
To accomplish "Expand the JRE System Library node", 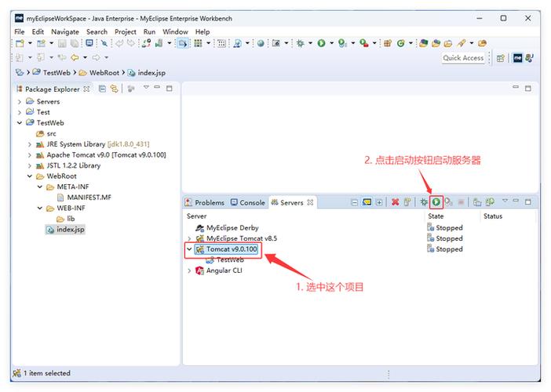I will pos(31,144).
